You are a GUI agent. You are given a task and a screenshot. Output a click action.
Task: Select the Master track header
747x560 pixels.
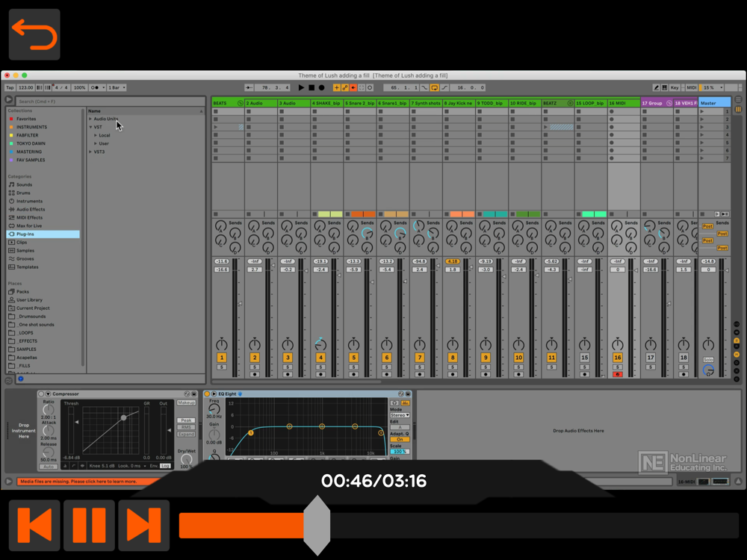(x=714, y=103)
